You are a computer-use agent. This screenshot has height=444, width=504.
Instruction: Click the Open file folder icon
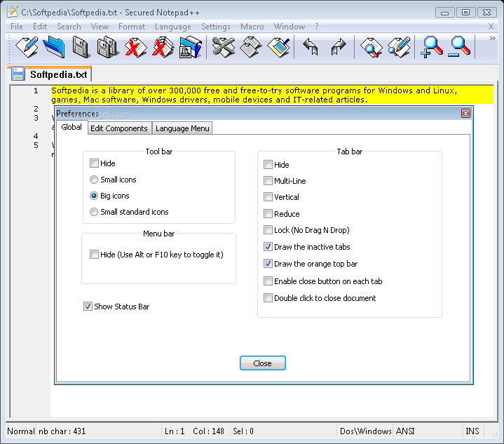click(54, 47)
